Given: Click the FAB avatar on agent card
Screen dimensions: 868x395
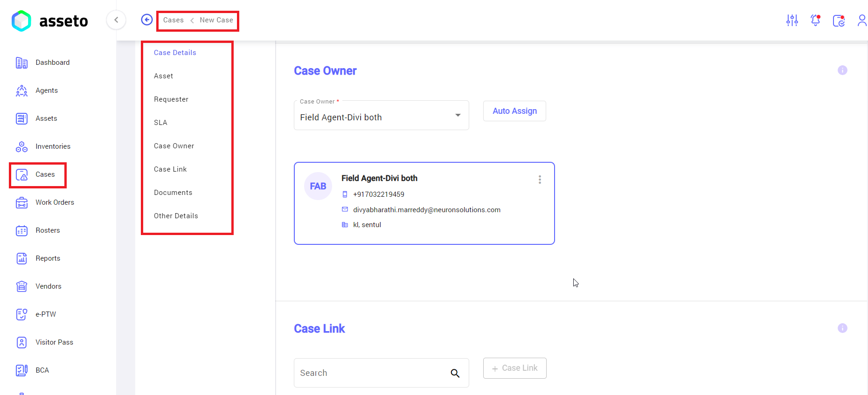Looking at the screenshot, I should 318,186.
